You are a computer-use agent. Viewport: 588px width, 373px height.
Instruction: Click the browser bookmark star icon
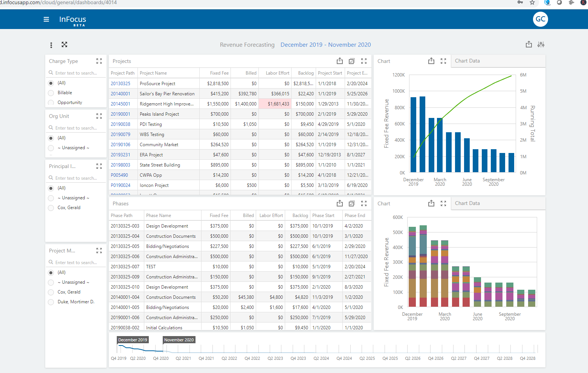point(532,3)
